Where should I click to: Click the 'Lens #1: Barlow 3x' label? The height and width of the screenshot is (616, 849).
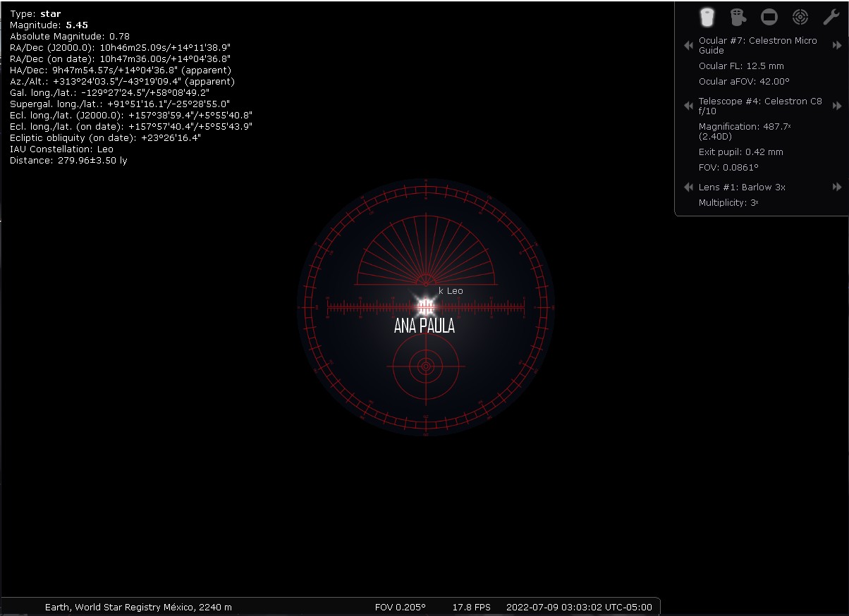point(742,187)
